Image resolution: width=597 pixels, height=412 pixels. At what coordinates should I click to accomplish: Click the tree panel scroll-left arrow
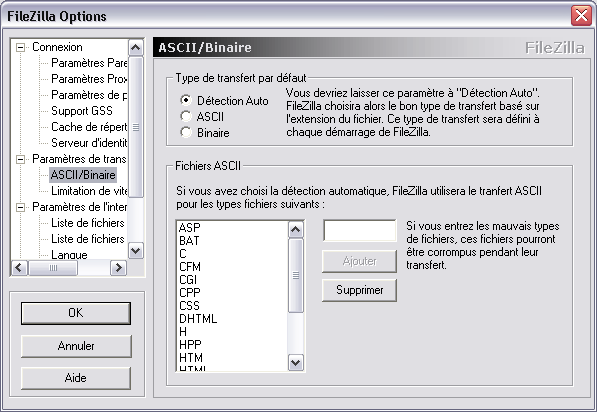(19, 268)
